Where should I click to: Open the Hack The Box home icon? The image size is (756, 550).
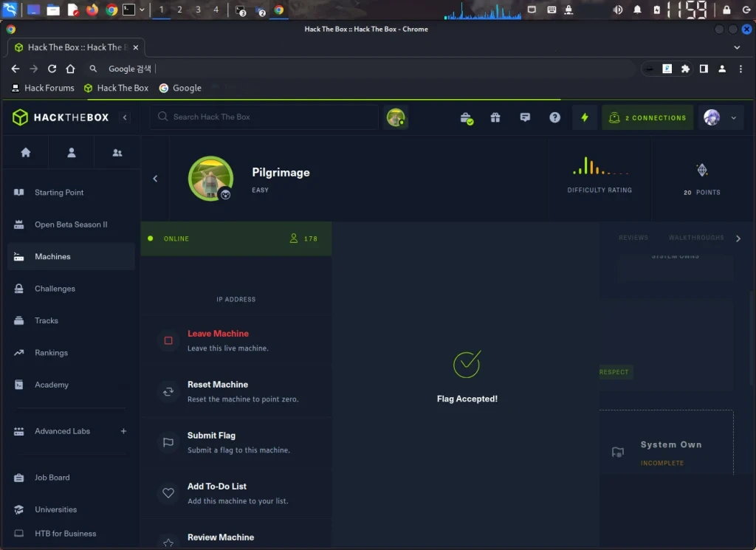[26, 152]
